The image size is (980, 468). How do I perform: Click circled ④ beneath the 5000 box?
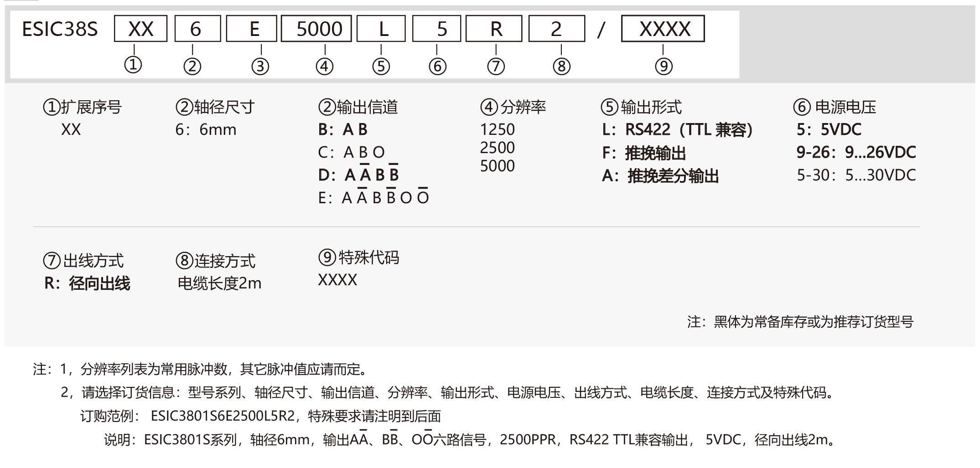[x=324, y=67]
